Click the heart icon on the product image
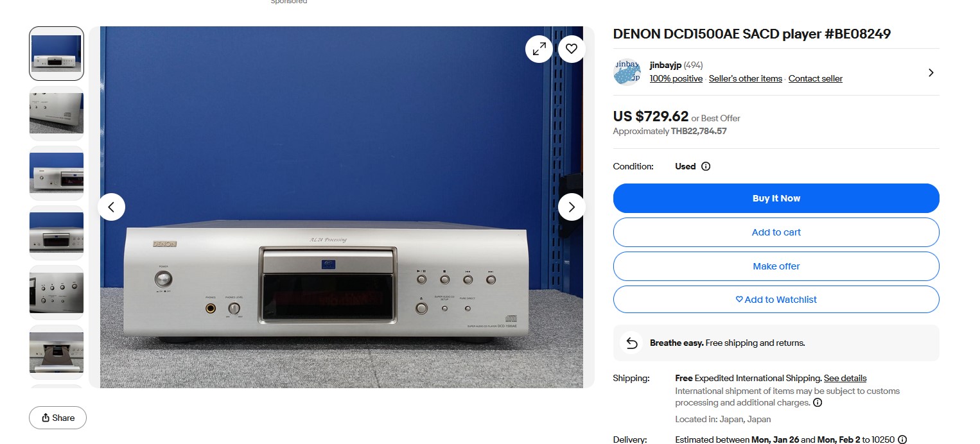 572,49
